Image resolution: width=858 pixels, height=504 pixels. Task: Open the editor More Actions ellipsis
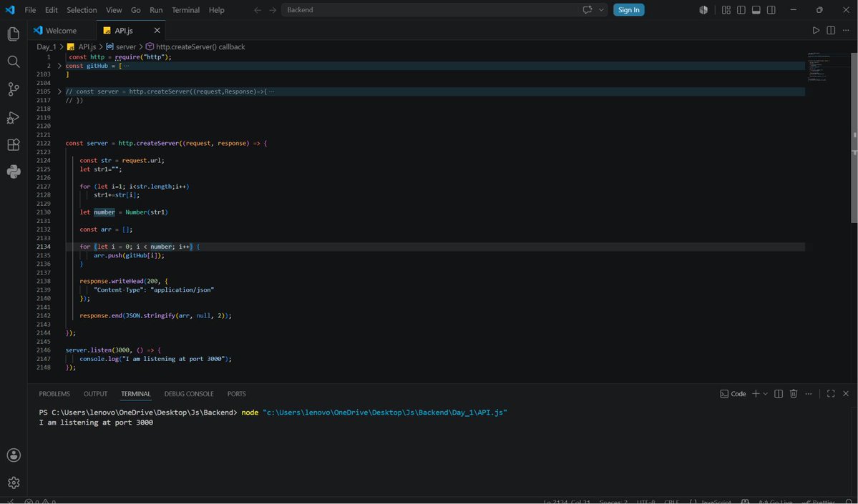pyautogui.click(x=846, y=30)
